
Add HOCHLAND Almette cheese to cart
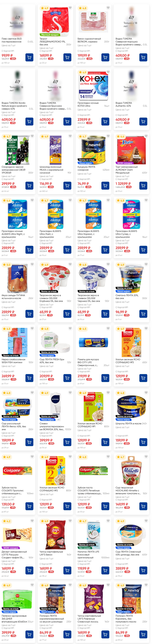coord(143,506)
